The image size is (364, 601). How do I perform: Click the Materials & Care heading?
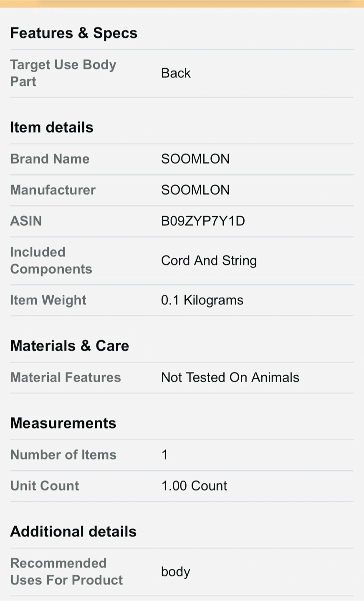(x=69, y=346)
